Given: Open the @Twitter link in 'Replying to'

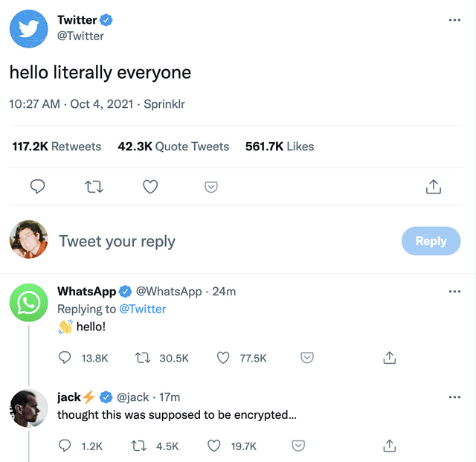Looking at the screenshot, I should tap(143, 309).
